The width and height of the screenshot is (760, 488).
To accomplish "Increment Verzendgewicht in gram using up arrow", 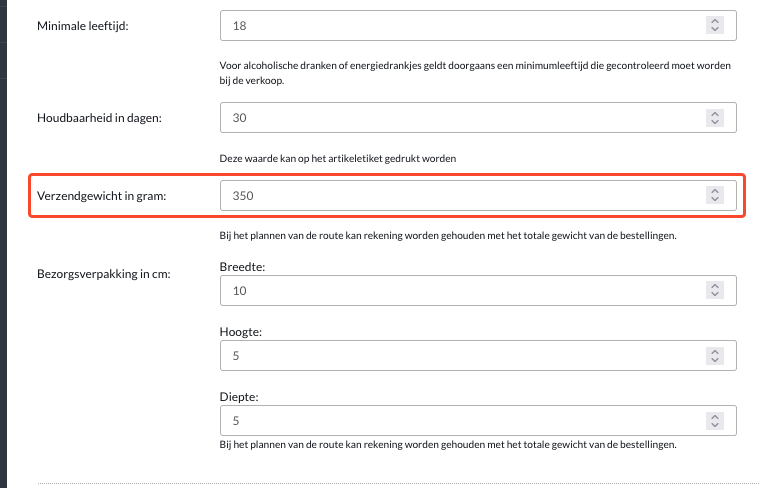I will (x=715, y=191).
